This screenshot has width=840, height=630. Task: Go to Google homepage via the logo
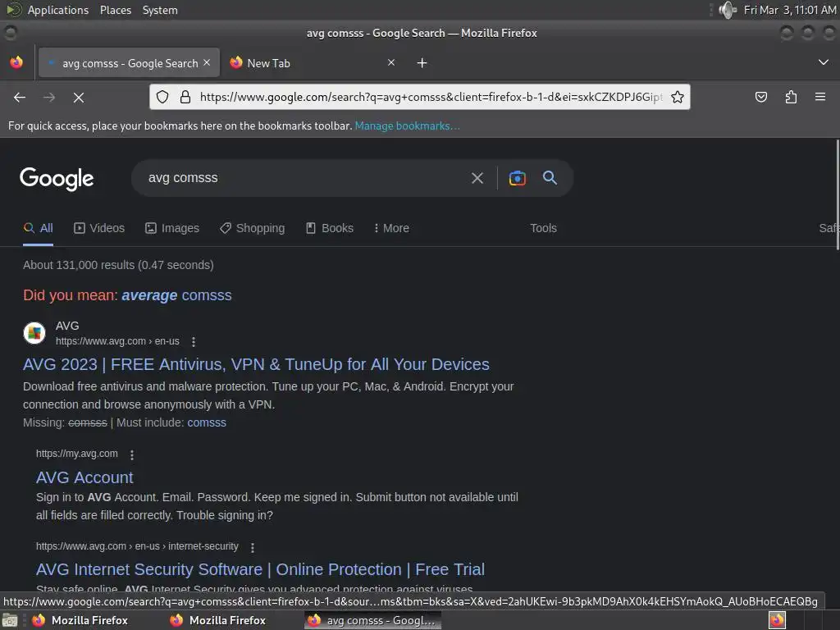[x=57, y=178]
